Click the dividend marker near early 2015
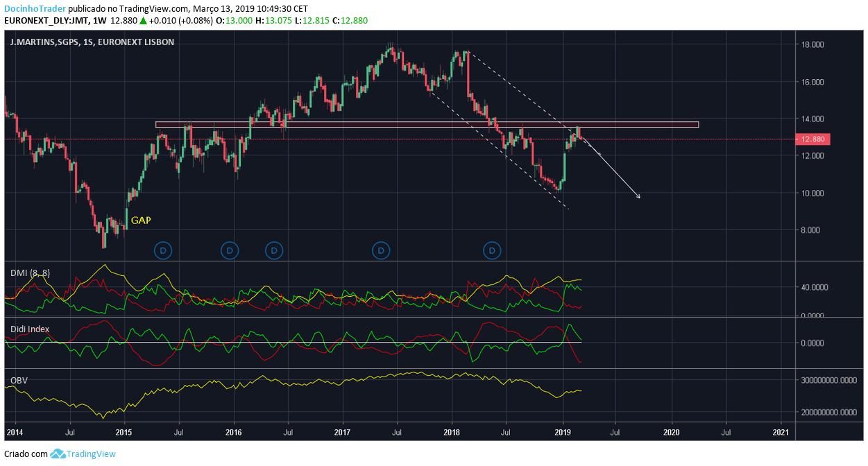The height and width of the screenshot is (466, 868). [x=163, y=250]
